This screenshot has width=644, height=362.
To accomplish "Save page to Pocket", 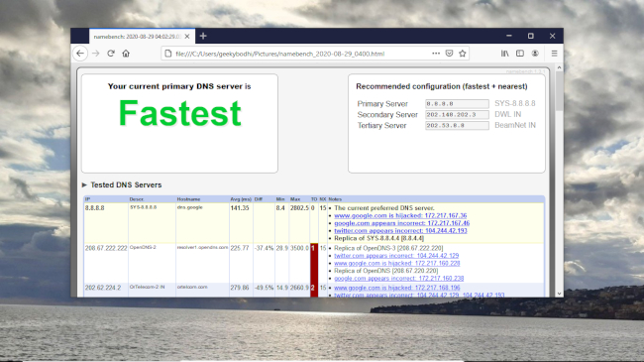I will pos(450,54).
